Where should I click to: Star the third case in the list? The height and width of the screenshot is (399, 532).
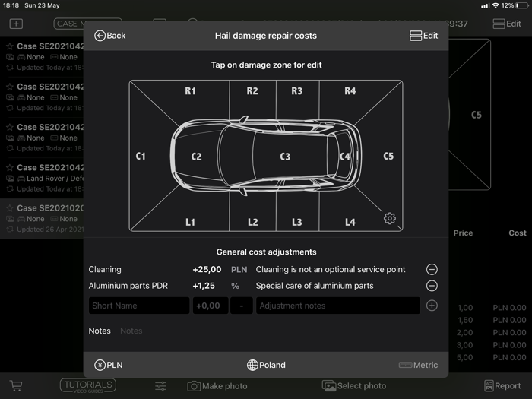tap(10, 127)
